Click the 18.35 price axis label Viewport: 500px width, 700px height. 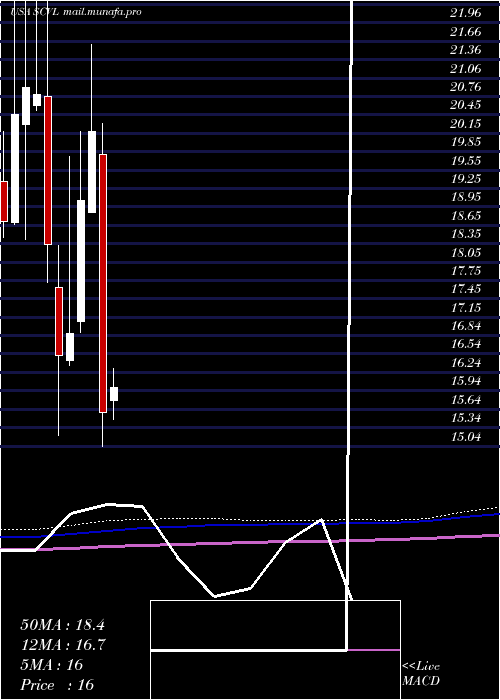(466, 234)
